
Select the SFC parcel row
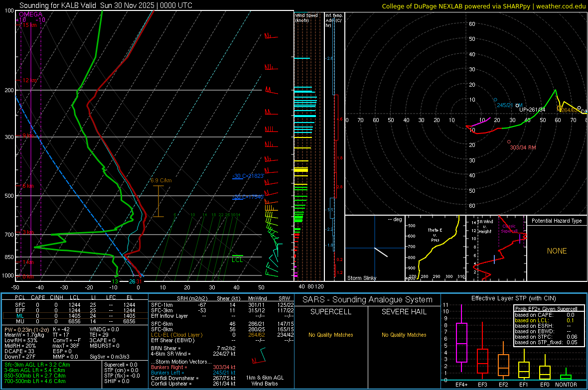(75, 305)
